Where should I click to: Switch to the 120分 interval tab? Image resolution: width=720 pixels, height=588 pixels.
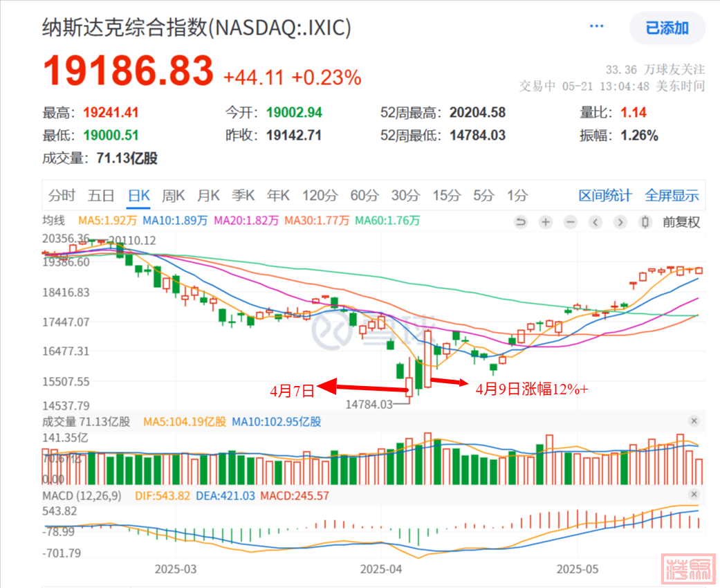click(x=320, y=196)
